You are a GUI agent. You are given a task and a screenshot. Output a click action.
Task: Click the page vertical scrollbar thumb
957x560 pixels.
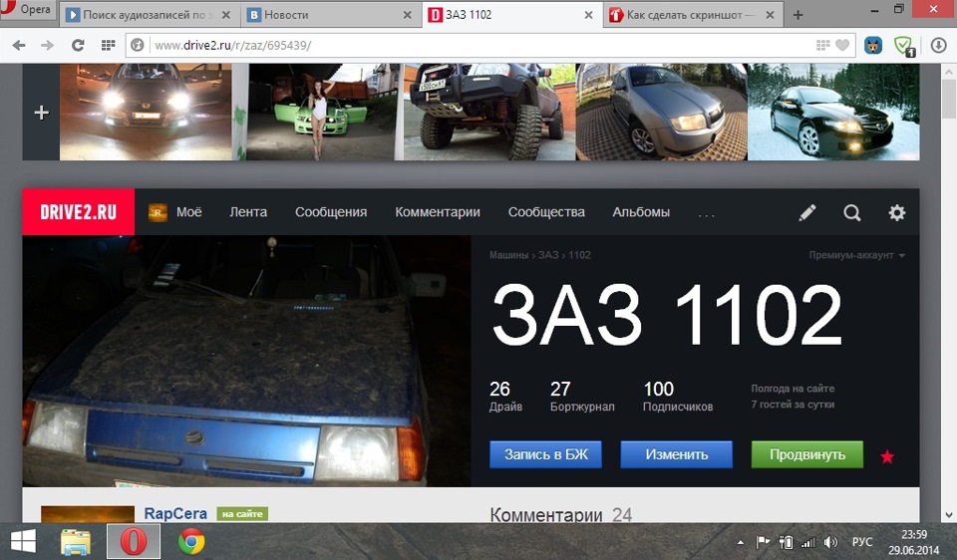coord(948,99)
